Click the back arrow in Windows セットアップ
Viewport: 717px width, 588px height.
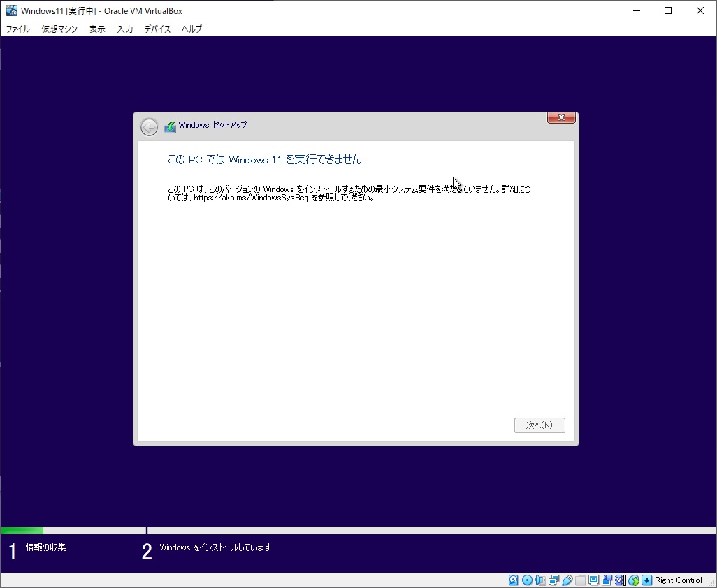(x=149, y=127)
